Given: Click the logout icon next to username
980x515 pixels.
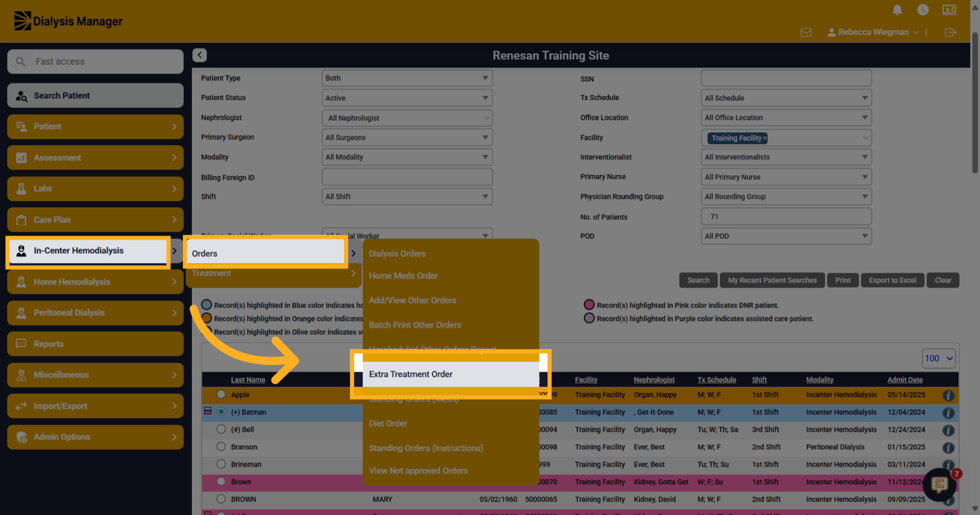Looking at the screenshot, I should pos(951,32).
